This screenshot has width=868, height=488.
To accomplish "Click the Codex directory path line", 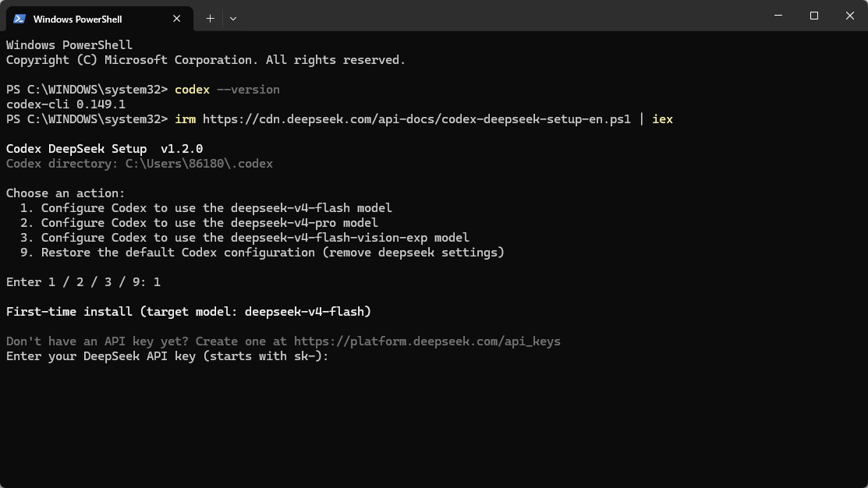I will (x=140, y=164).
